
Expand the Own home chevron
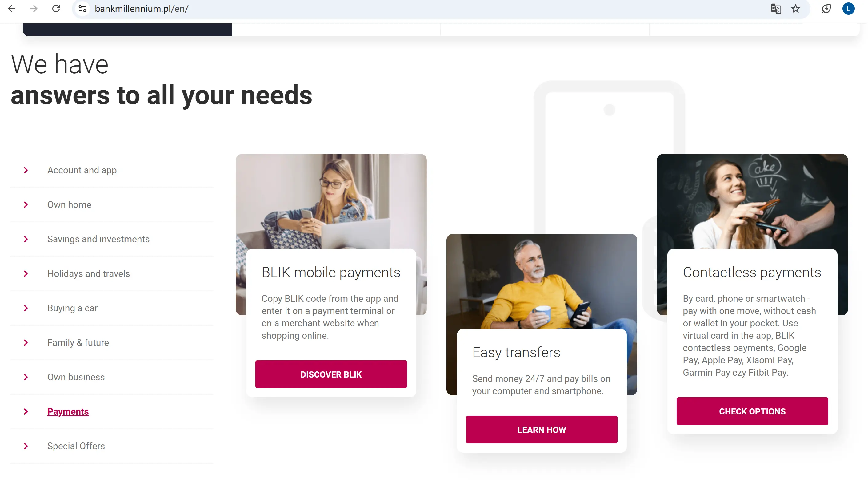26,205
